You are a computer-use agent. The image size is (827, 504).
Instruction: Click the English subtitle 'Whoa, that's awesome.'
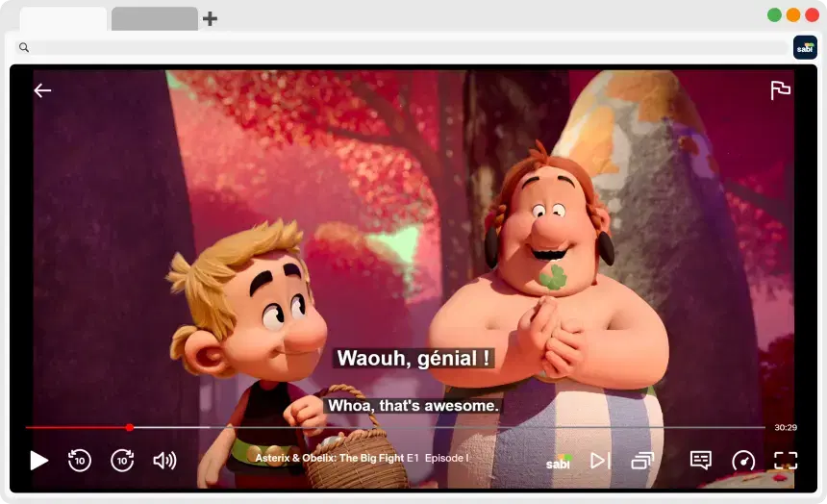point(413,405)
